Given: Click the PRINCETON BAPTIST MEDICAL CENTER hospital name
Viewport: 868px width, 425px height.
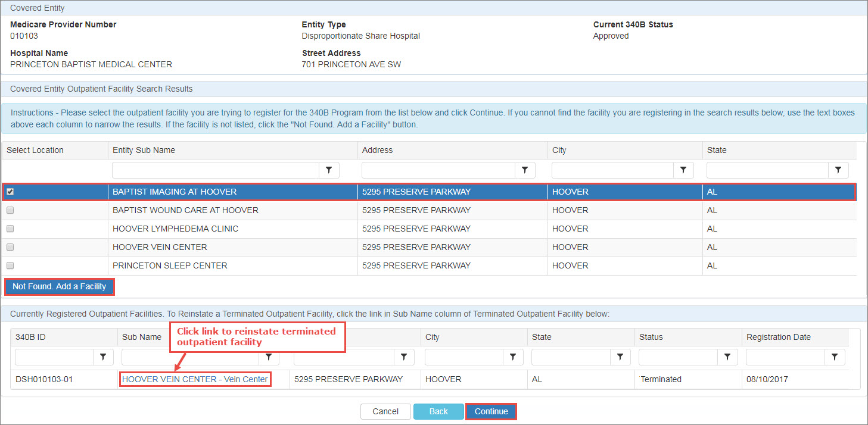Looking at the screenshot, I should (x=91, y=64).
